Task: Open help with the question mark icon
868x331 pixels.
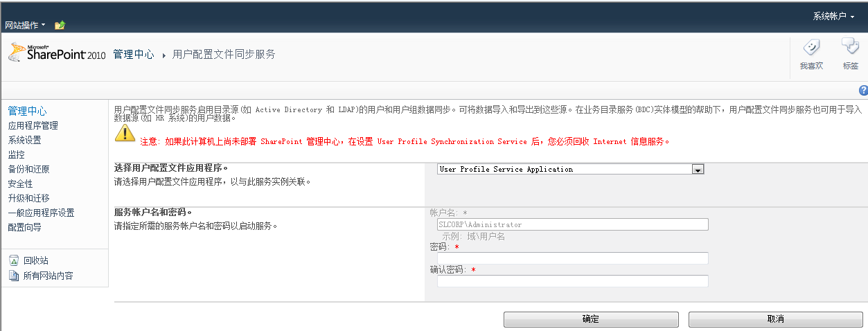Action: point(863,90)
